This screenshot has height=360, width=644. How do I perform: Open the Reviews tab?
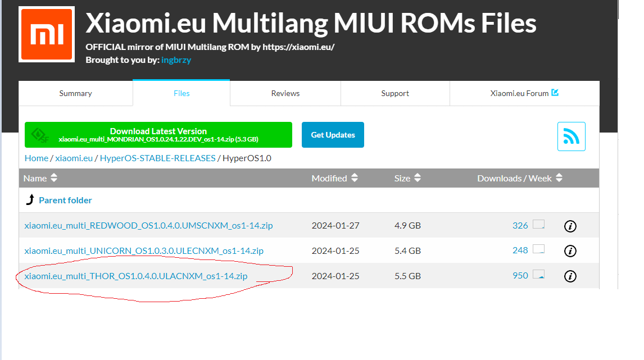click(285, 94)
